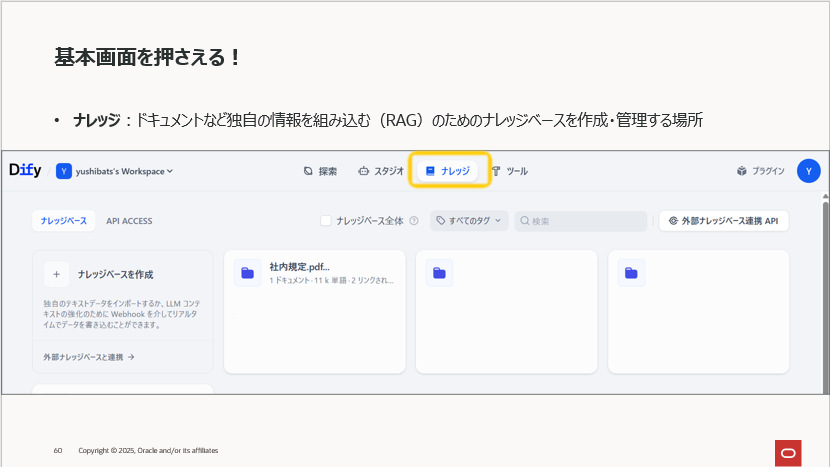Open the すべてのタグ tag filter dropdown

pyautogui.click(x=469, y=221)
